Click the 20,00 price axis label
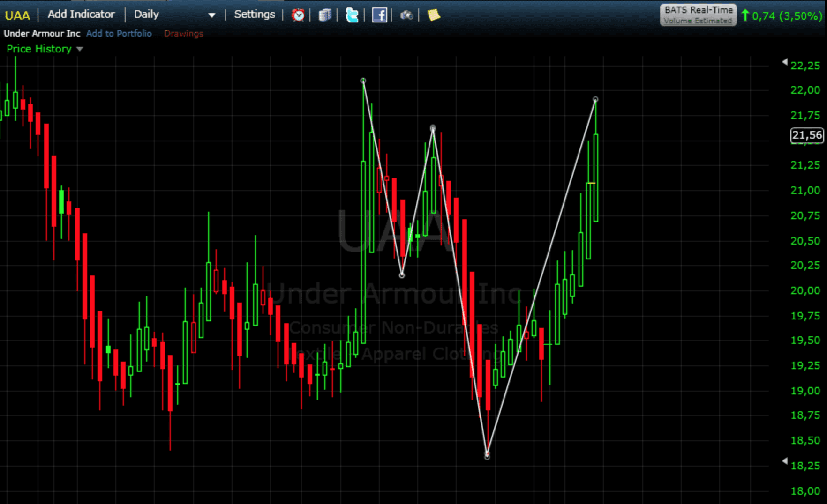The width and height of the screenshot is (827, 504). [805, 290]
